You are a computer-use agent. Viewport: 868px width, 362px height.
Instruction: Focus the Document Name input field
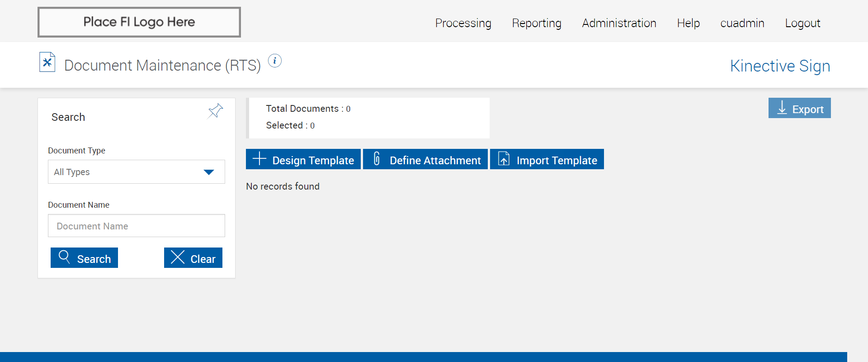(136, 226)
